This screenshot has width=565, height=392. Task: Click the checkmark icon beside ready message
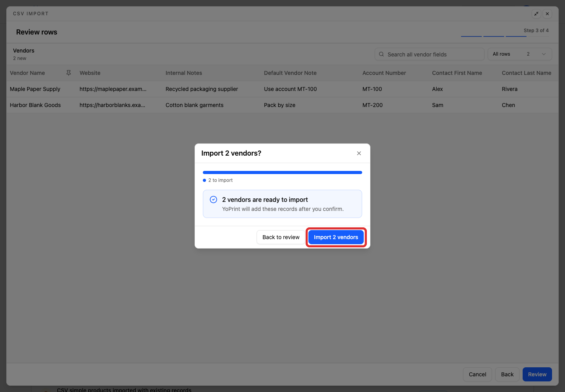(213, 200)
